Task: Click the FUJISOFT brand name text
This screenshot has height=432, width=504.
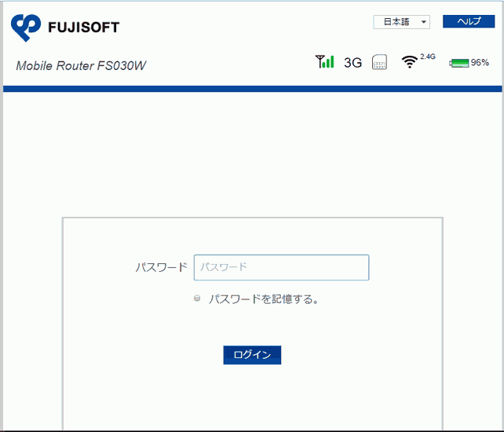Action: pos(84,27)
